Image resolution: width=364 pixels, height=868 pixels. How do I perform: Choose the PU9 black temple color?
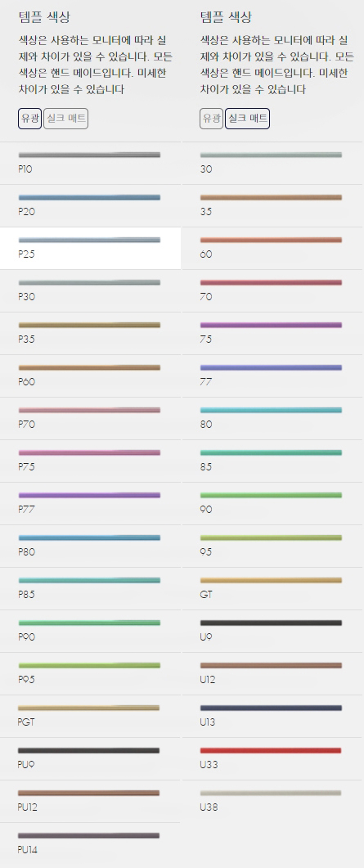click(x=90, y=759)
